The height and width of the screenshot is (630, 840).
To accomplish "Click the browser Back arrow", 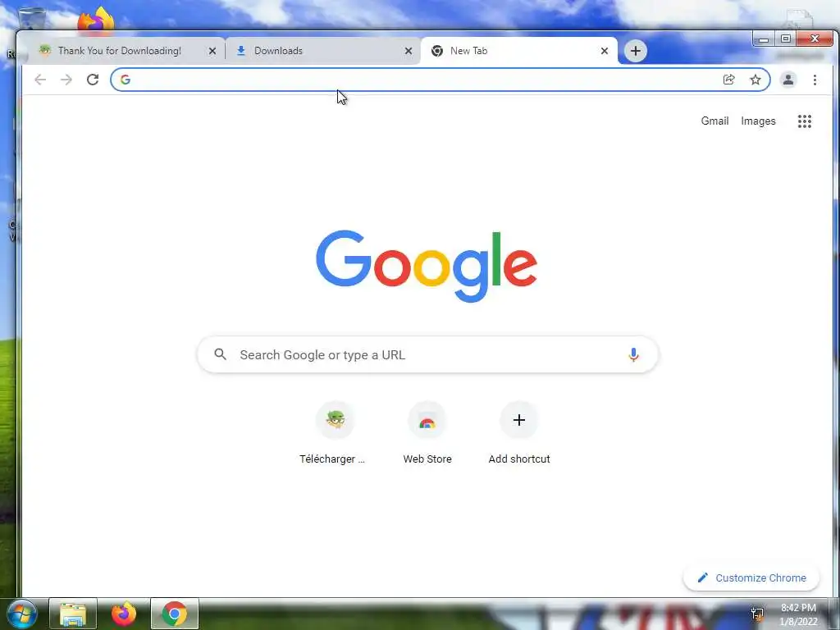I will (x=40, y=80).
